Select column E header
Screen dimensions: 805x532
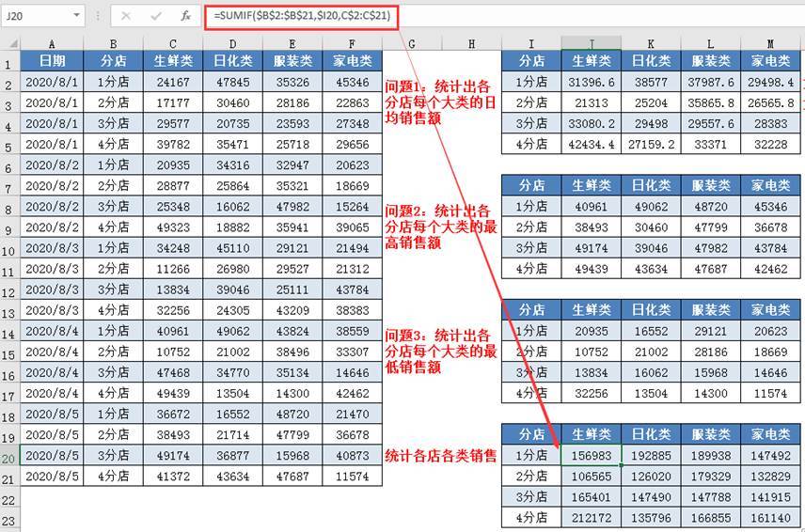(x=292, y=44)
